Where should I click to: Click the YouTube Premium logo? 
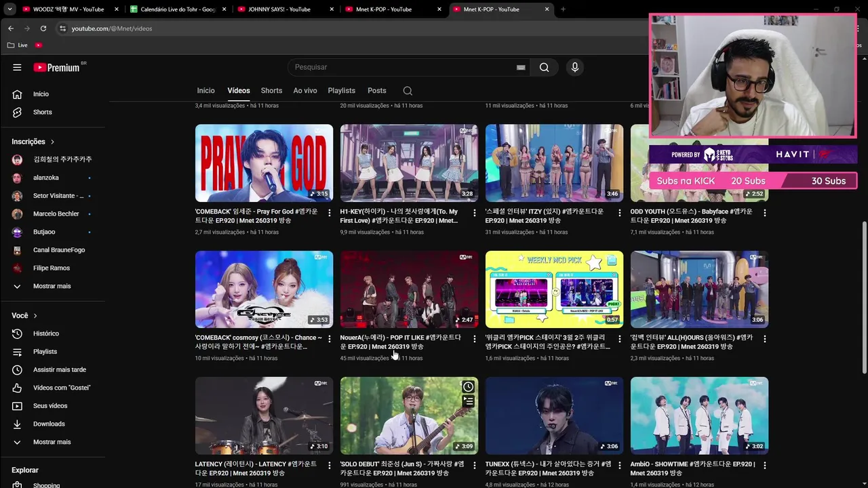57,67
